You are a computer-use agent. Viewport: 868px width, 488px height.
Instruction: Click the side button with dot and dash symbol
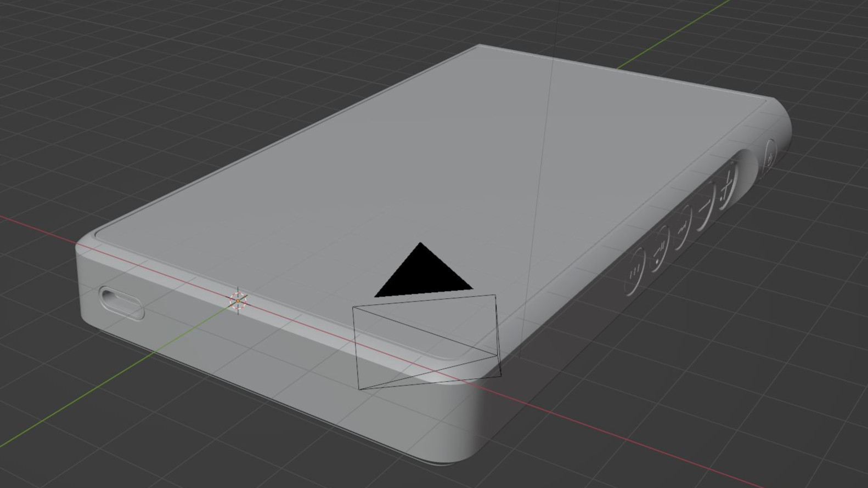point(660,253)
